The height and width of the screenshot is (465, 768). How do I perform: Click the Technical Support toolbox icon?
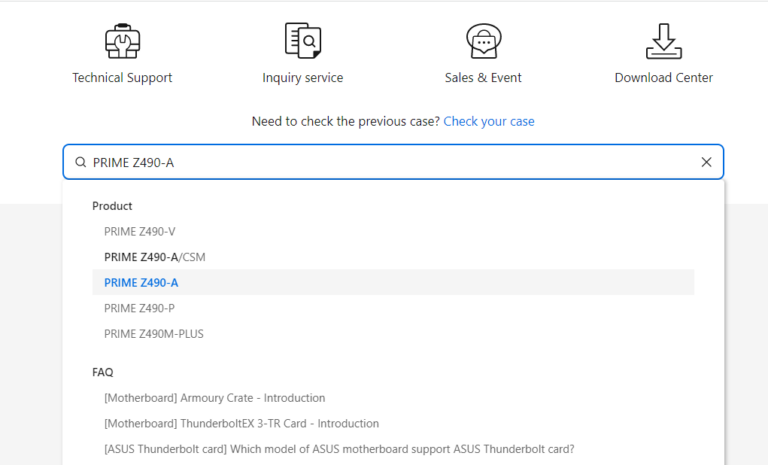coord(122,41)
